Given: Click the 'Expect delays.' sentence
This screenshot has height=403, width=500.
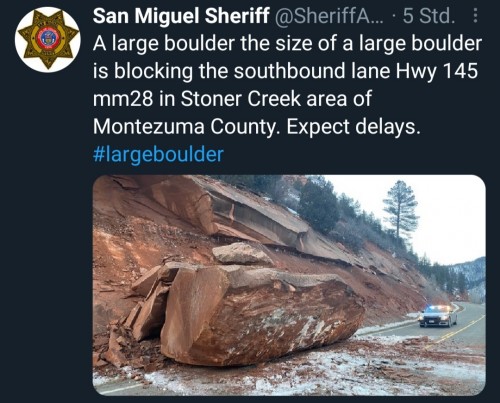Looking at the screenshot, I should [x=352, y=127].
